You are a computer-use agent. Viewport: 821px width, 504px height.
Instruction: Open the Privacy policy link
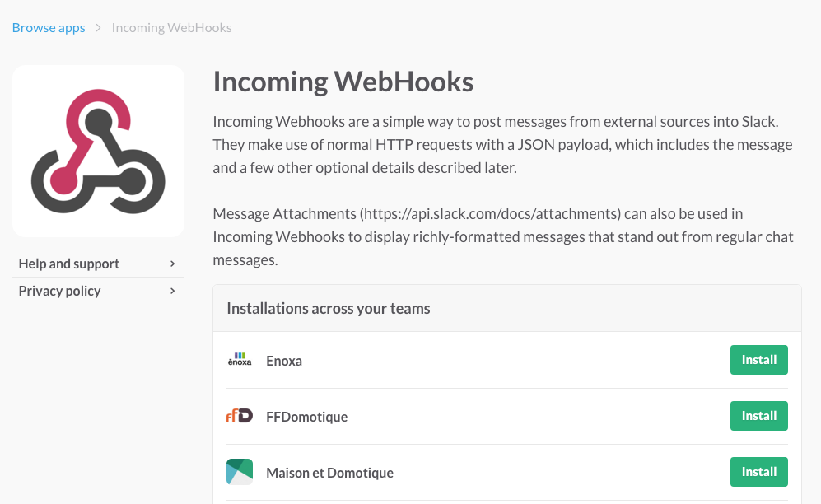click(x=99, y=291)
